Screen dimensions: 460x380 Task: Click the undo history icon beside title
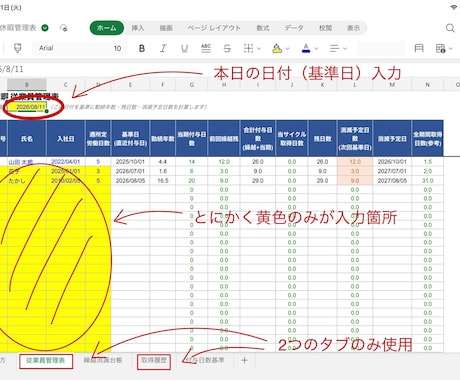63,28
